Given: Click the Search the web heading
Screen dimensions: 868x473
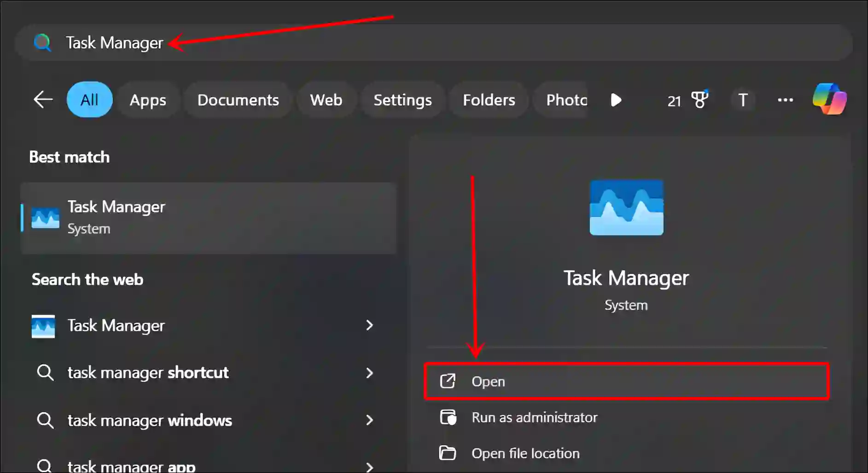Looking at the screenshot, I should (x=87, y=280).
